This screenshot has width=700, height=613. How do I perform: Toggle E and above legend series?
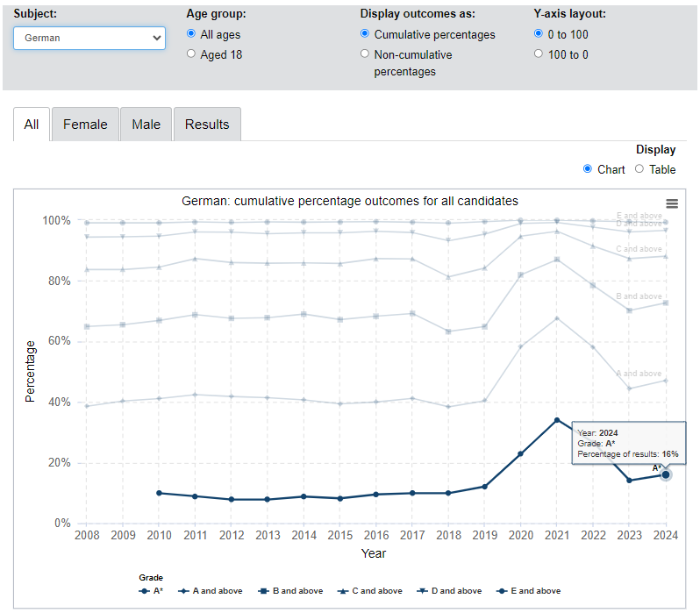pyautogui.click(x=529, y=591)
